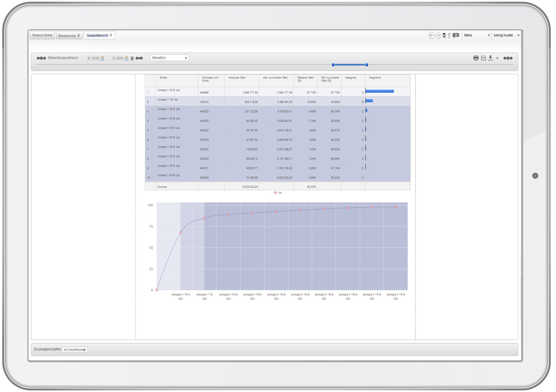Close the Gesamtbericht tab

[x=111, y=35]
